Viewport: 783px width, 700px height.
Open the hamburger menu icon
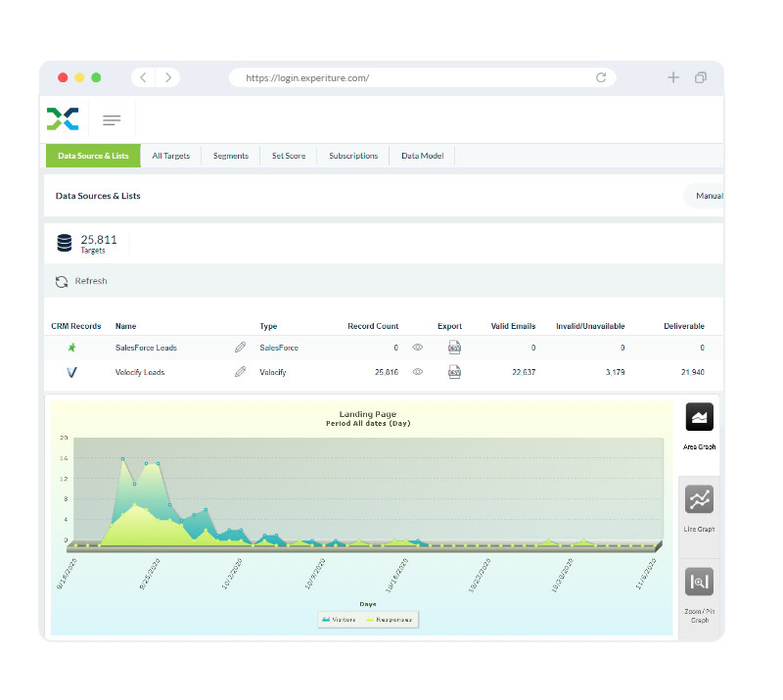click(112, 119)
